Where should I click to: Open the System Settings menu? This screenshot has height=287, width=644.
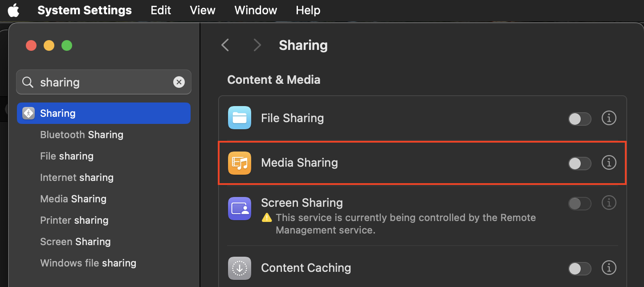point(85,10)
